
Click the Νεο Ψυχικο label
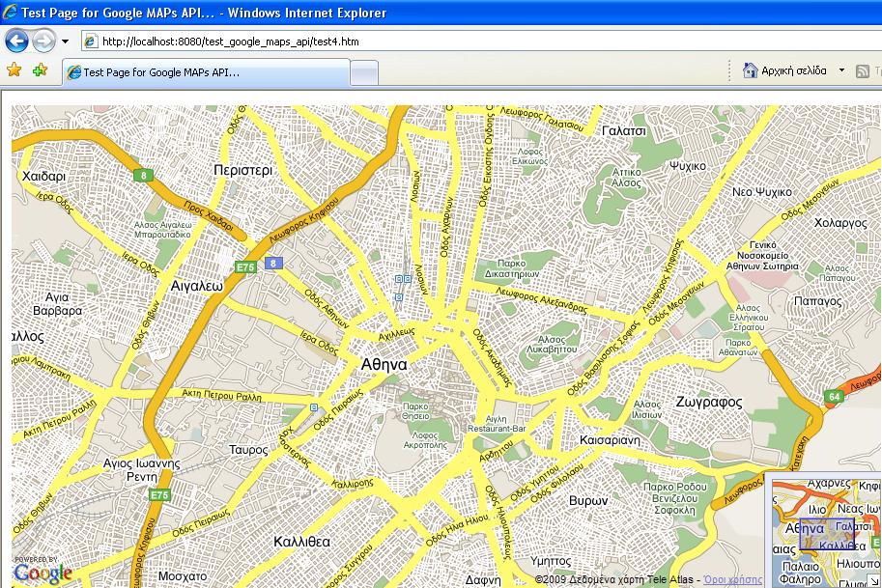[761, 192]
